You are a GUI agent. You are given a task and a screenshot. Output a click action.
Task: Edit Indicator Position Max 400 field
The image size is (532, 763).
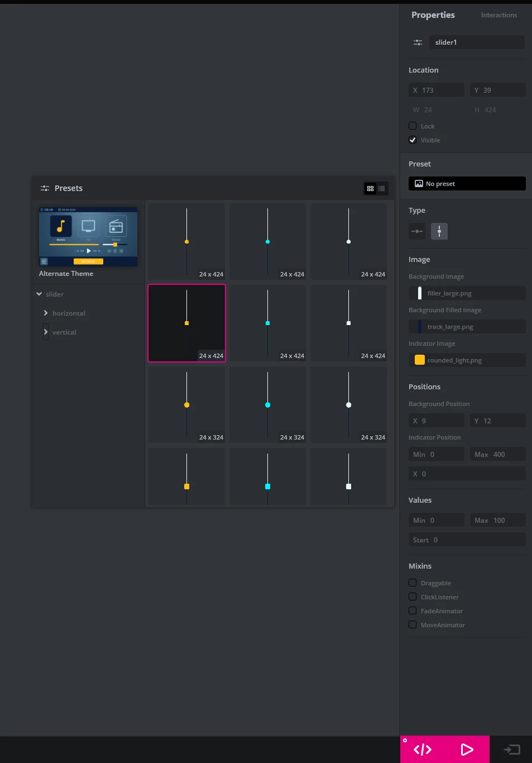click(497, 454)
